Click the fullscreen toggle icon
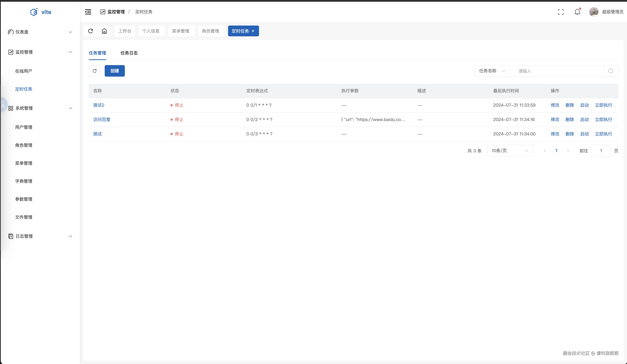The height and width of the screenshot is (364, 627). point(561,12)
